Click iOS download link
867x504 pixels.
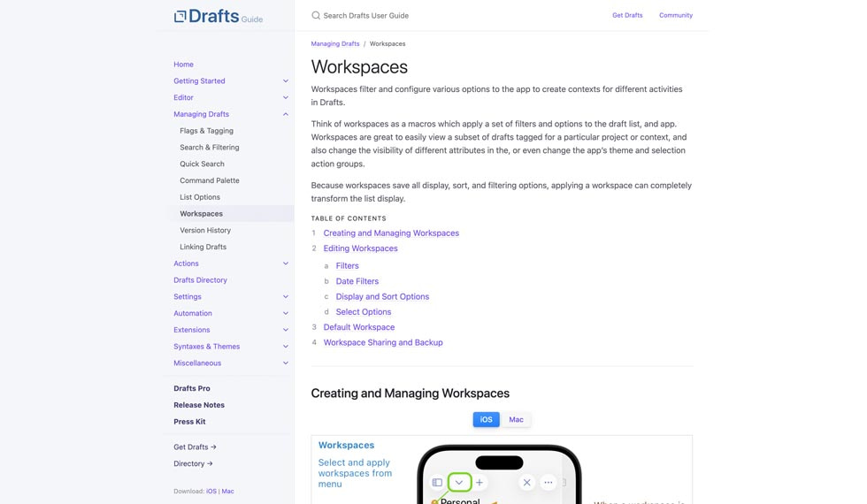pyautogui.click(x=211, y=491)
